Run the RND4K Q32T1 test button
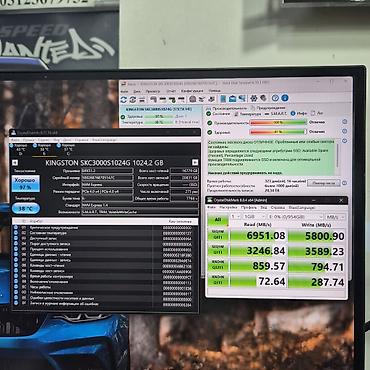Viewport: 370px width, 370px height. (x=218, y=265)
